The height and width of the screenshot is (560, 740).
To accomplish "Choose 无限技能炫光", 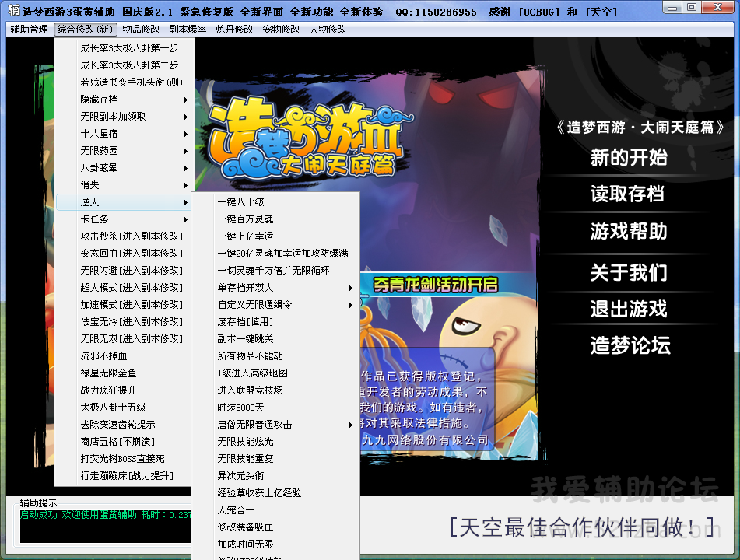I will coord(275,442).
